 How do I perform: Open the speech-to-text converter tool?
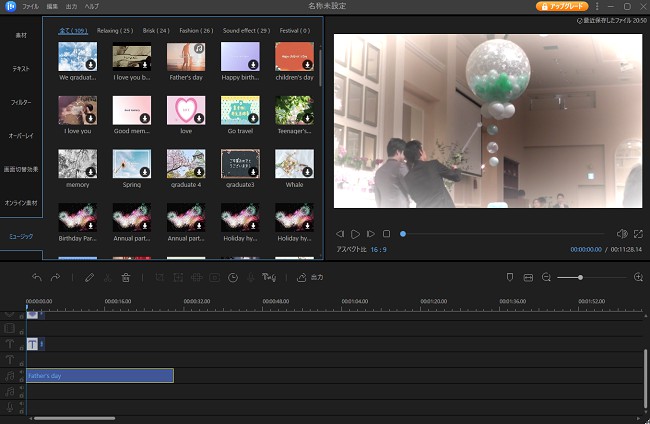[269, 277]
